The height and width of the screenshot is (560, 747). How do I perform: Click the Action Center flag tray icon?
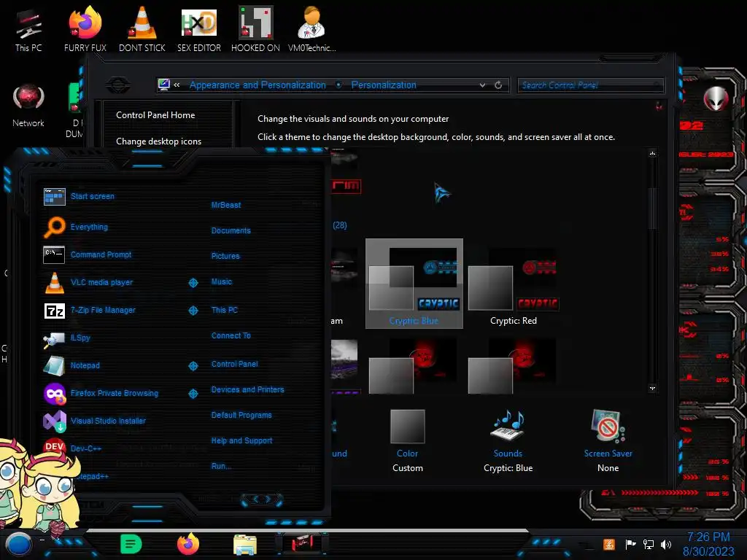pos(631,544)
